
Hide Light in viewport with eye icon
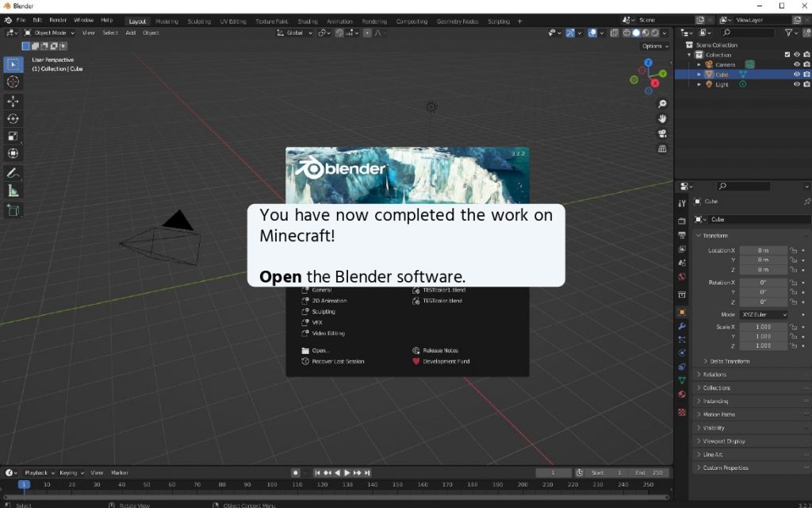(x=796, y=84)
